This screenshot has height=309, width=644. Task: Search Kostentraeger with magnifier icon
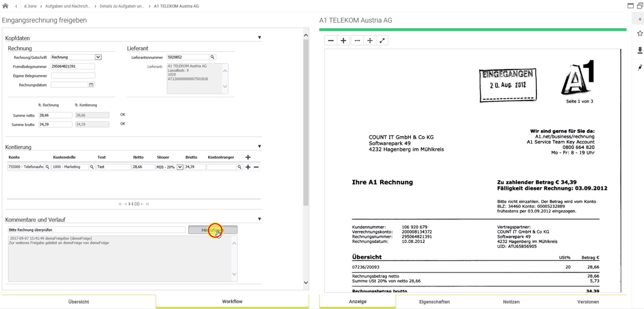pyautogui.click(x=239, y=167)
